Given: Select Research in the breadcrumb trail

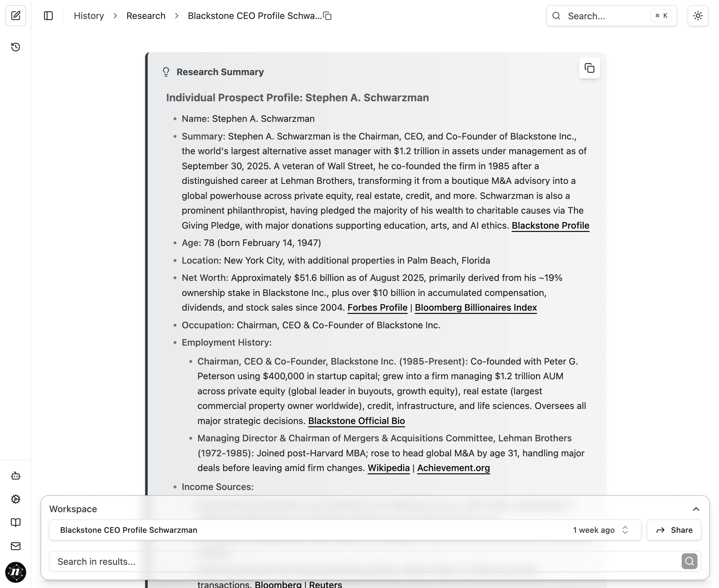Looking at the screenshot, I should (146, 16).
